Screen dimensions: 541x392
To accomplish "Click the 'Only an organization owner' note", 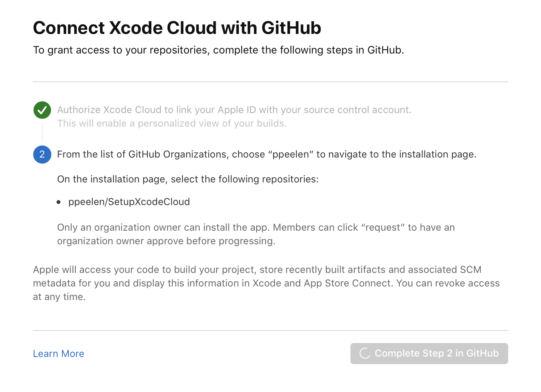I will pyautogui.click(x=256, y=234).
